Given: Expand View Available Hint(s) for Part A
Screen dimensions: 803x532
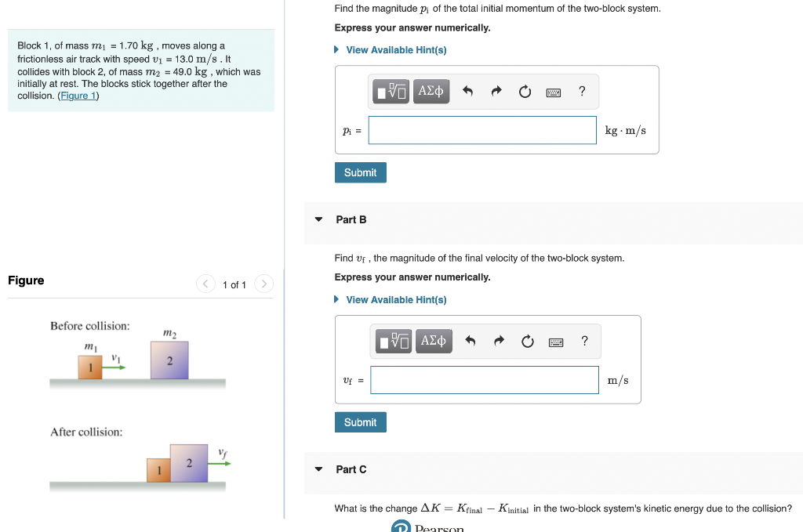Looking at the screenshot, I should (x=396, y=49).
